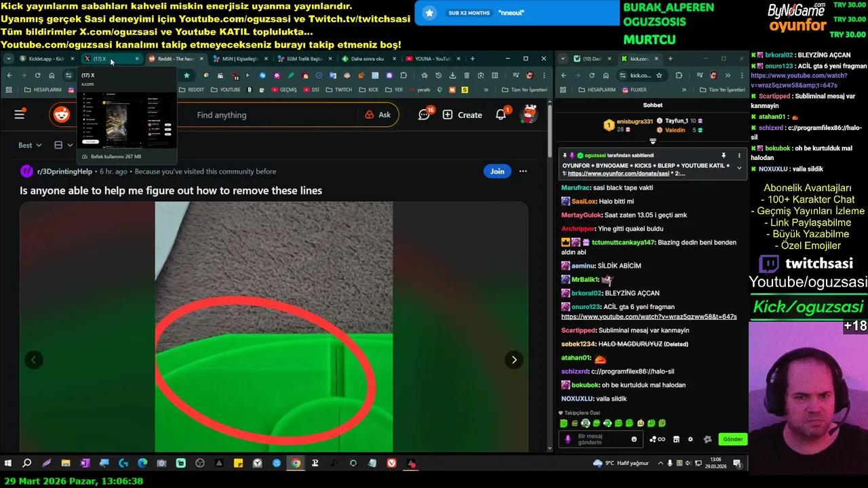Open the Kick chat shop icon
The width and height of the screenshot is (868, 488).
click(x=676, y=439)
